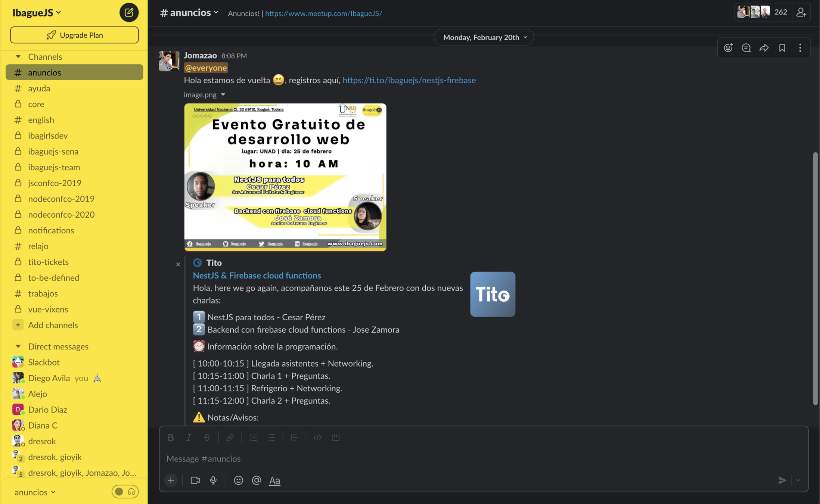Bookmark the message for later

click(782, 48)
